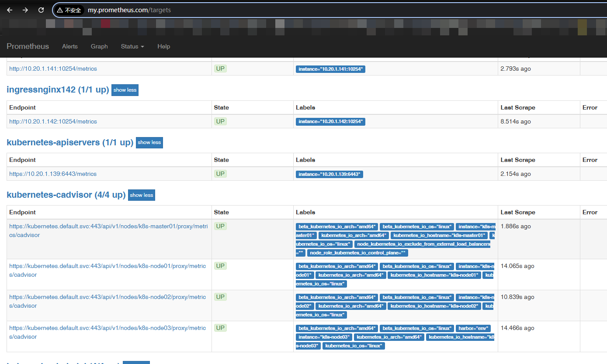Go back with browser back arrow
Image resolution: width=607 pixels, height=364 pixels.
click(x=10, y=10)
